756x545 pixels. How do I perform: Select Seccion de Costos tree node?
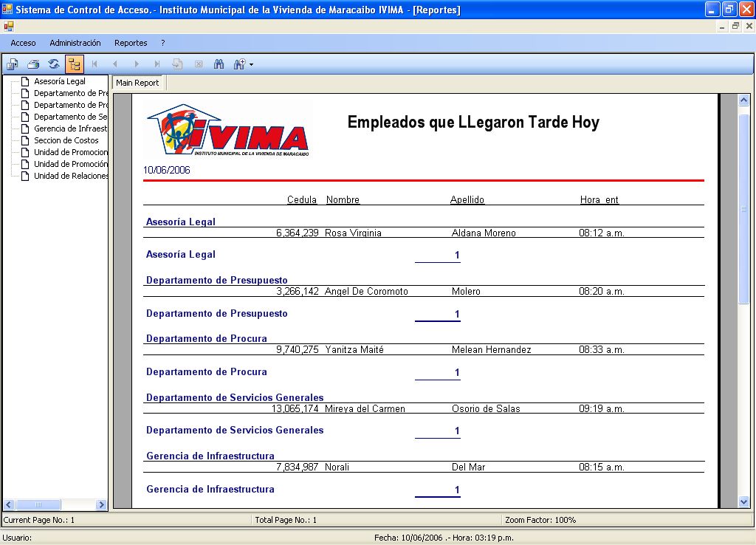tap(66, 140)
